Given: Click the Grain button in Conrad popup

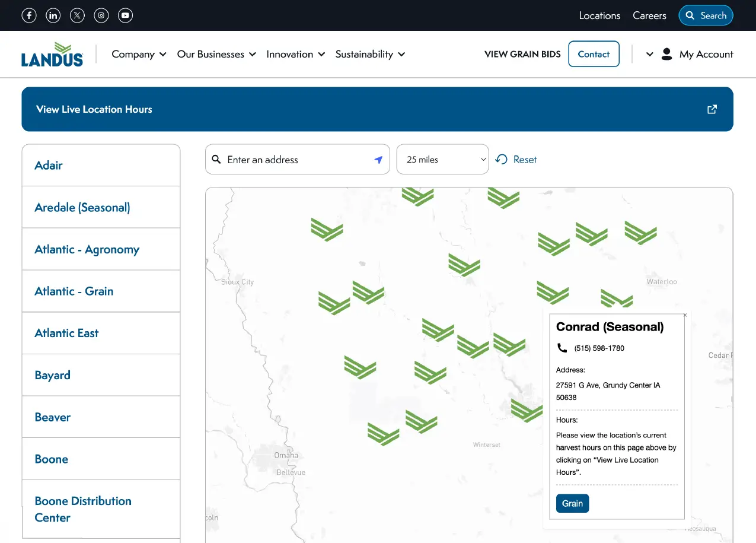Looking at the screenshot, I should point(572,503).
